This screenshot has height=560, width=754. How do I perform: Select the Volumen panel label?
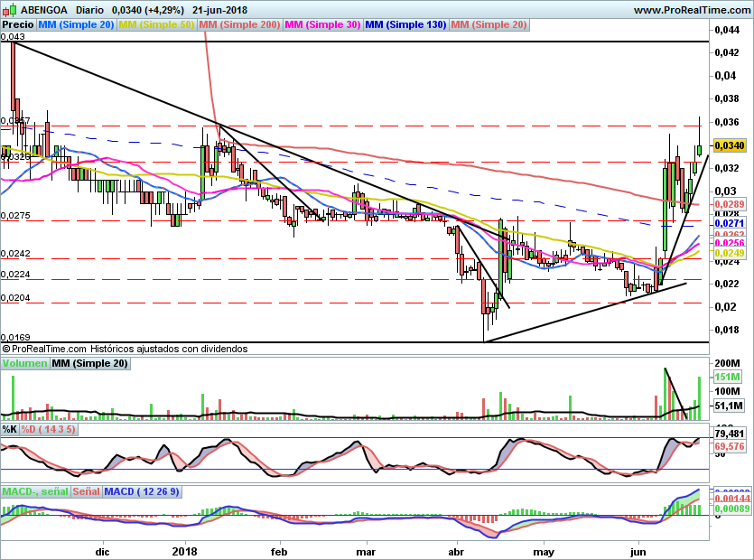25,363
